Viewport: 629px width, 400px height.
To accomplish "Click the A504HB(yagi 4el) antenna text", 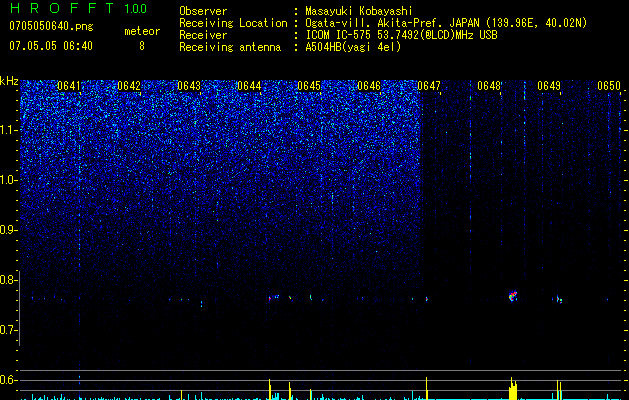I will pos(353,47).
